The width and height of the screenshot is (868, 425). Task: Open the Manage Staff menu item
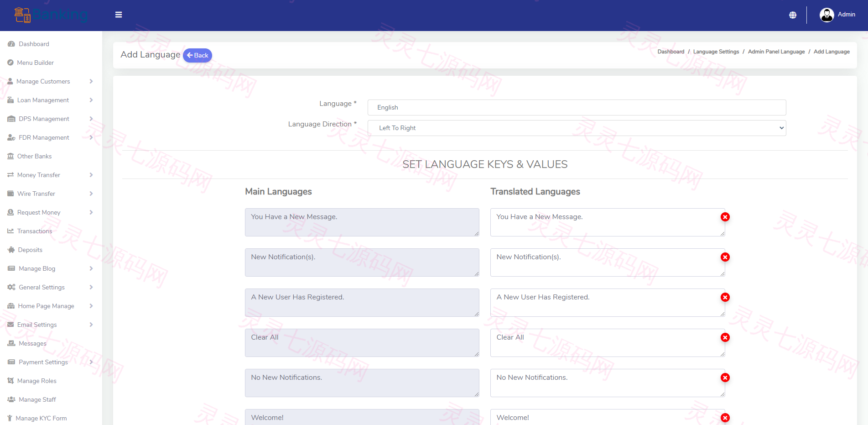(51, 399)
